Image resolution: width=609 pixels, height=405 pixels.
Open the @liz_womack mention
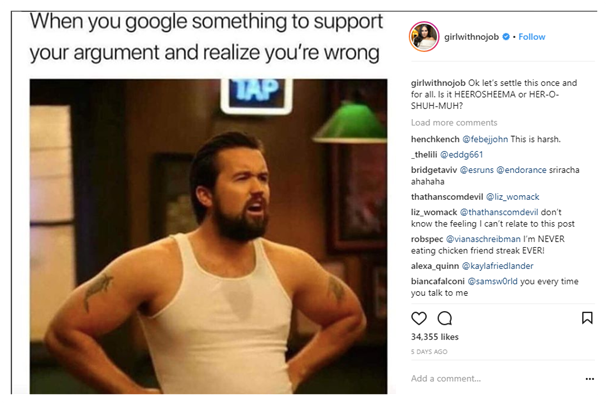click(x=513, y=197)
